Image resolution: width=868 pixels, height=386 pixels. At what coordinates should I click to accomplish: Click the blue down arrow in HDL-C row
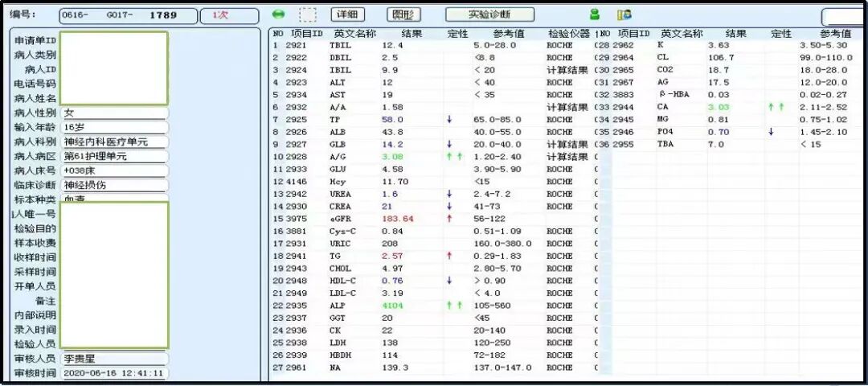449,281
